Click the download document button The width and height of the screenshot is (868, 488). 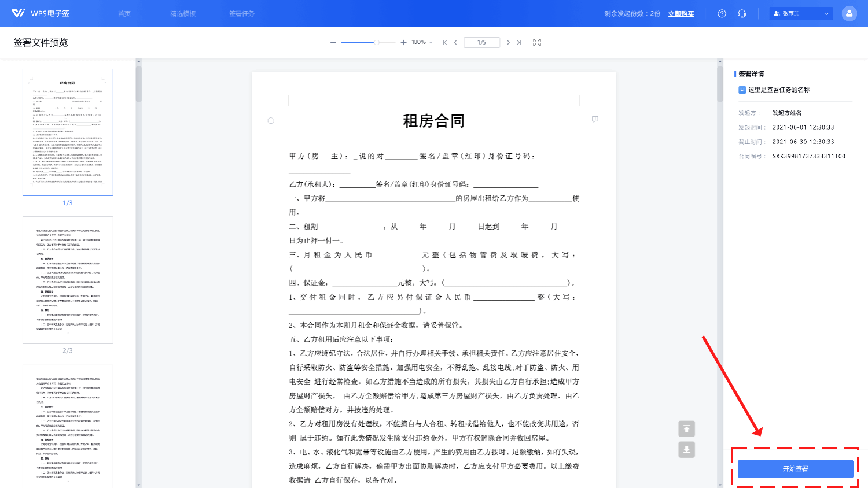coord(686,449)
